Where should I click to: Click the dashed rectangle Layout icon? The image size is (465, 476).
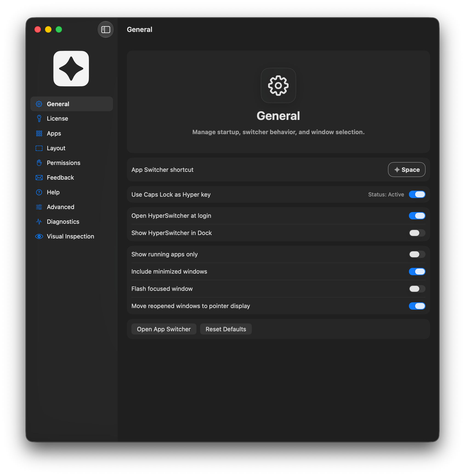click(39, 148)
